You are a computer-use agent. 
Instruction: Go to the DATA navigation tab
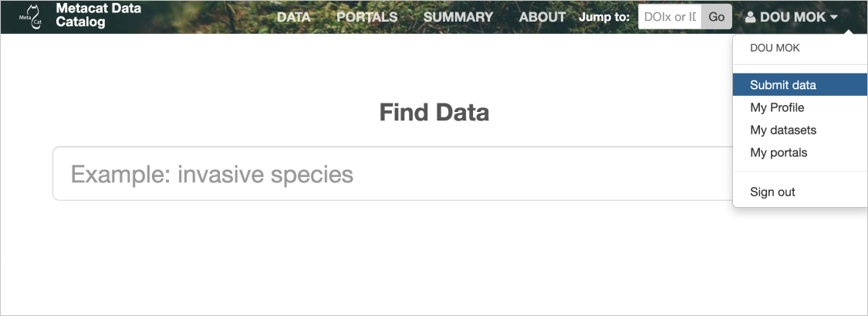tap(293, 17)
